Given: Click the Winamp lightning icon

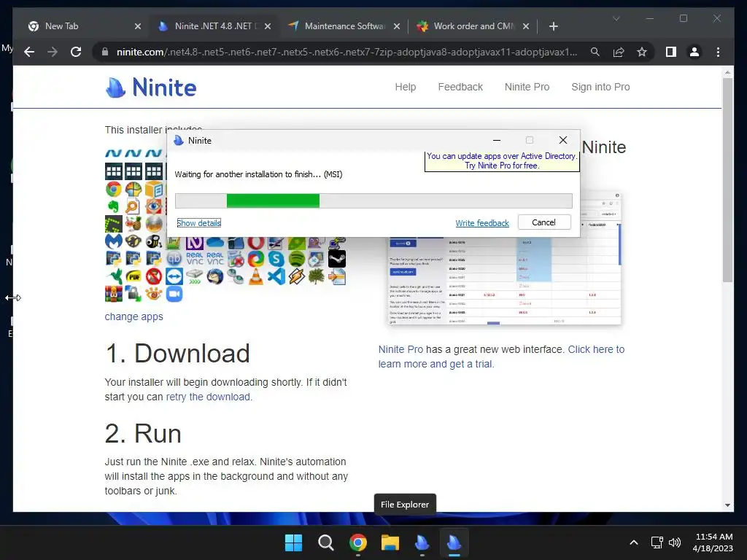Looking at the screenshot, I should coord(296,276).
